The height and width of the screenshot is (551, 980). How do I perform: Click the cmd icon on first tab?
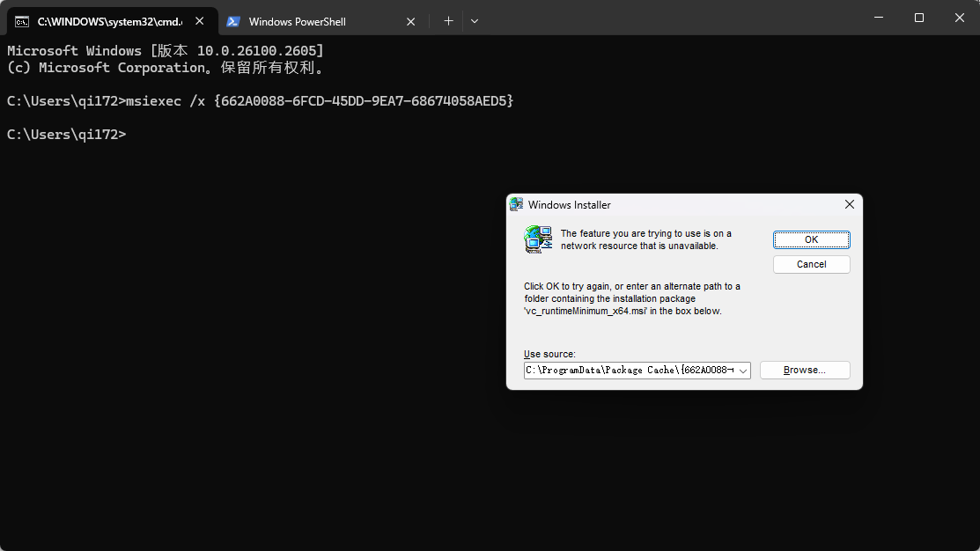pos(22,22)
